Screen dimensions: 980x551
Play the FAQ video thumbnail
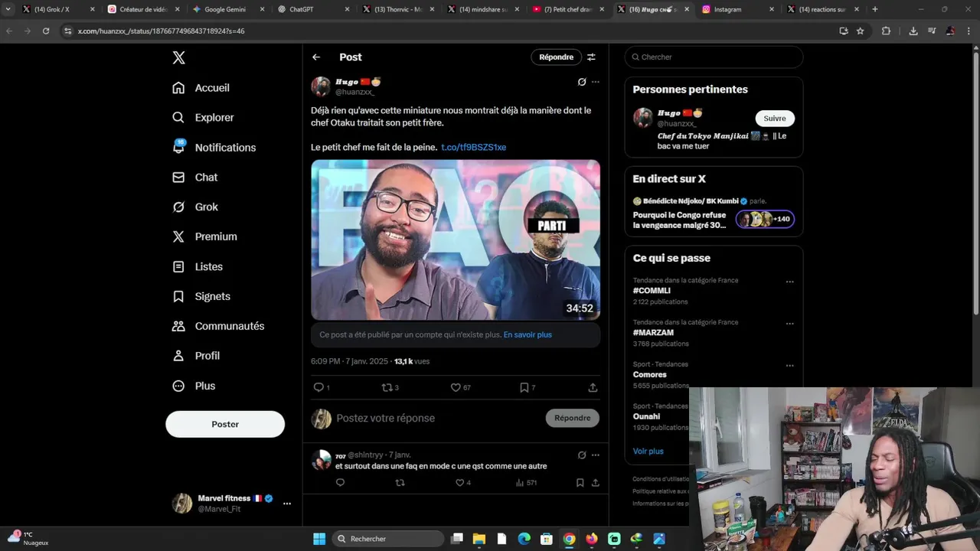(x=456, y=240)
